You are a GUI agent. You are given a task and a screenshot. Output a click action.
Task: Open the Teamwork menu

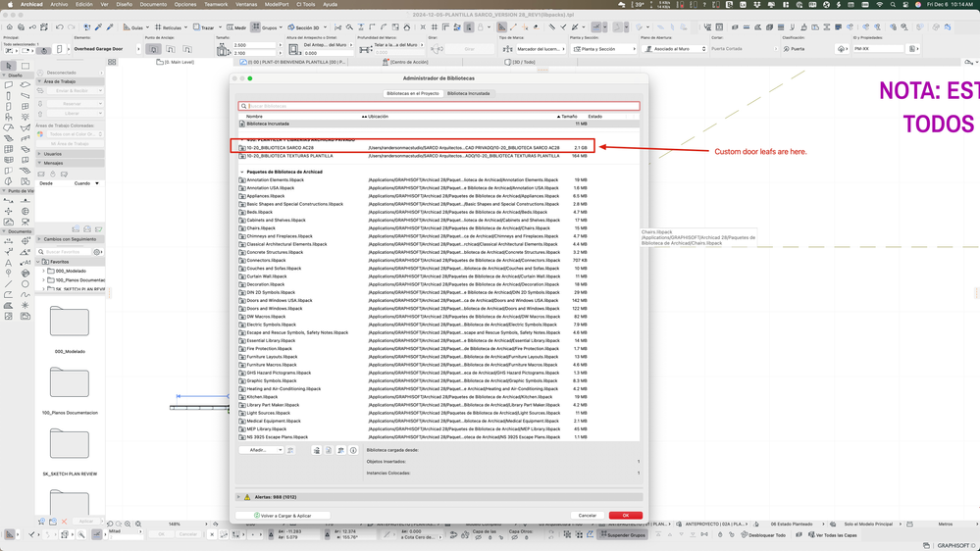216,4
